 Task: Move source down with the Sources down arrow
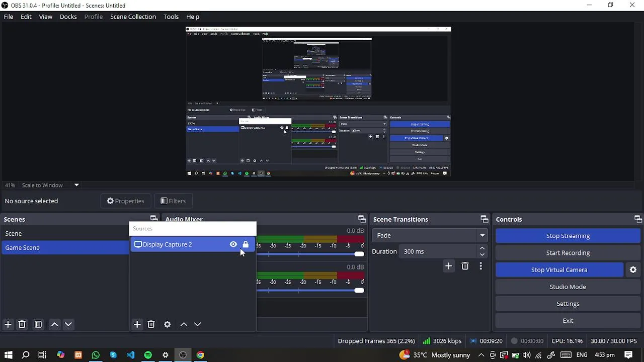197,324
